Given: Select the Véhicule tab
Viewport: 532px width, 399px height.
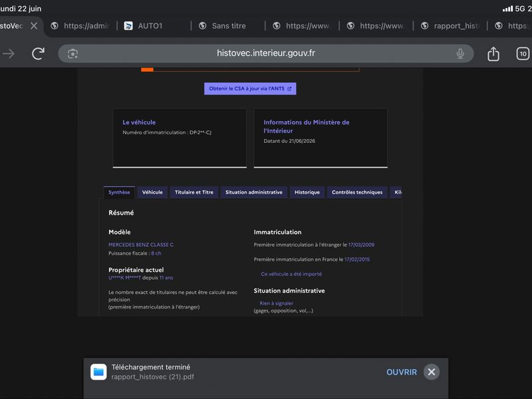Looking at the screenshot, I should 152,192.
